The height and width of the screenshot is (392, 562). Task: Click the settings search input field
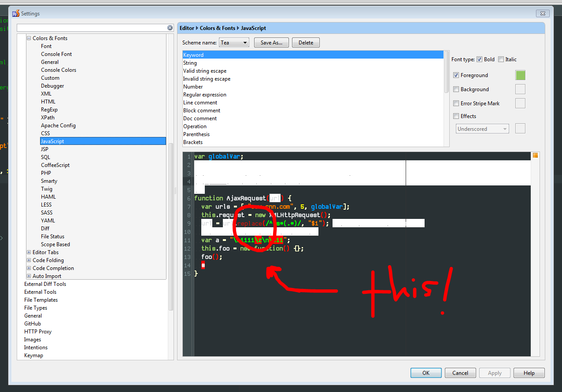tap(92, 28)
